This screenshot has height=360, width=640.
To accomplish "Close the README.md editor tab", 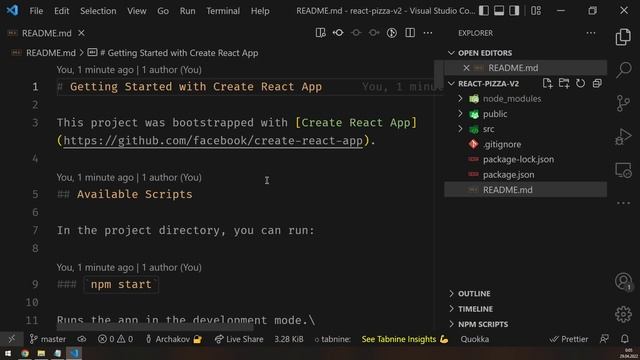I will point(81,33).
